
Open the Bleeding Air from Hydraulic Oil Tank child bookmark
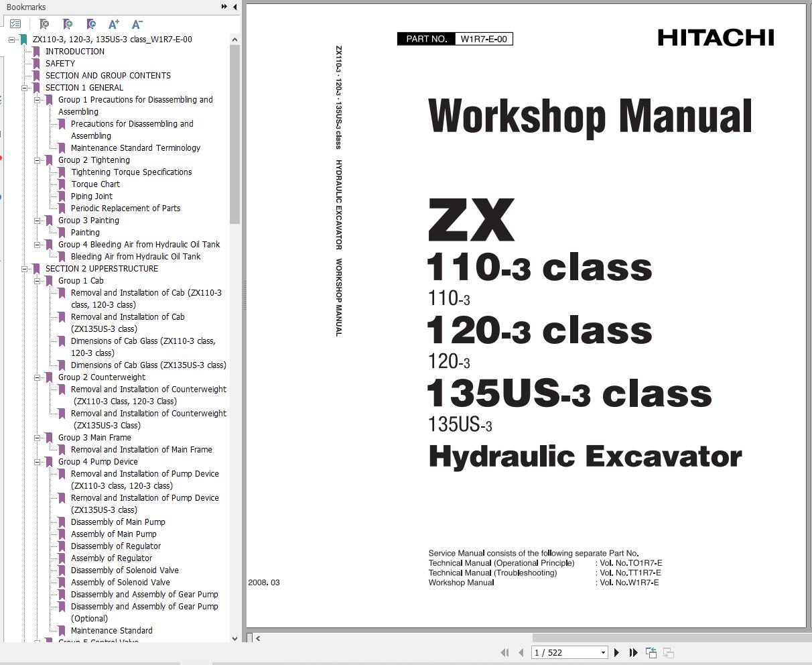tap(136, 257)
